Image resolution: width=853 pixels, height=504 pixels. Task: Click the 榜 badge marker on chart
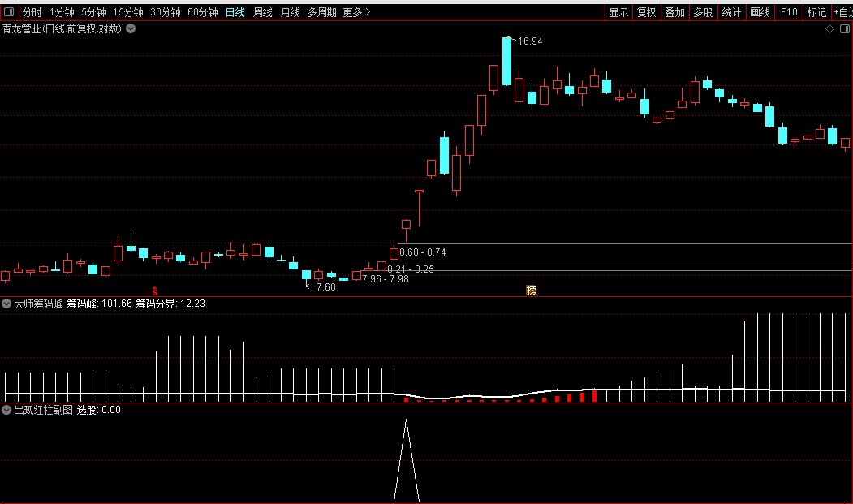(x=532, y=291)
